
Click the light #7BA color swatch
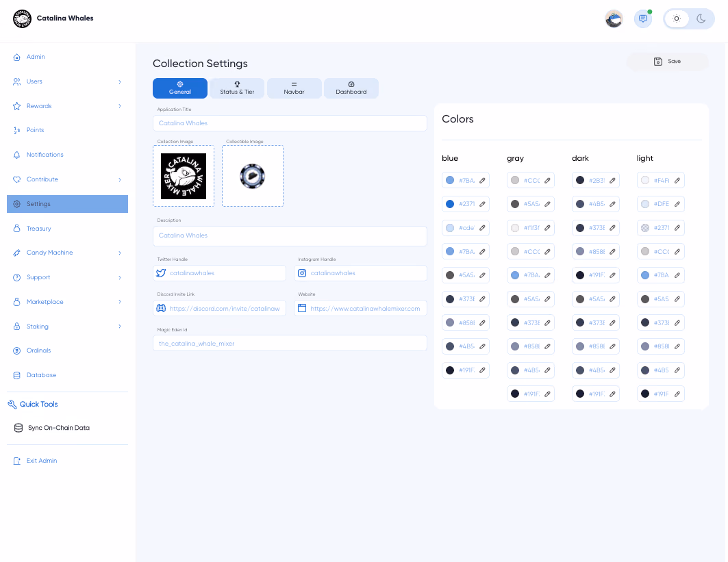click(x=645, y=275)
